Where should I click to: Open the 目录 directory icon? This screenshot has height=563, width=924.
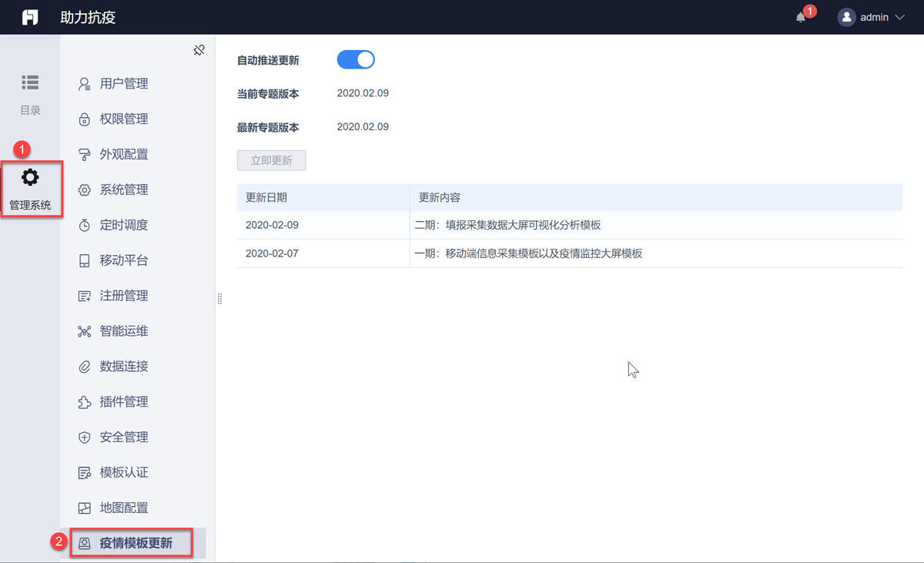[x=30, y=82]
